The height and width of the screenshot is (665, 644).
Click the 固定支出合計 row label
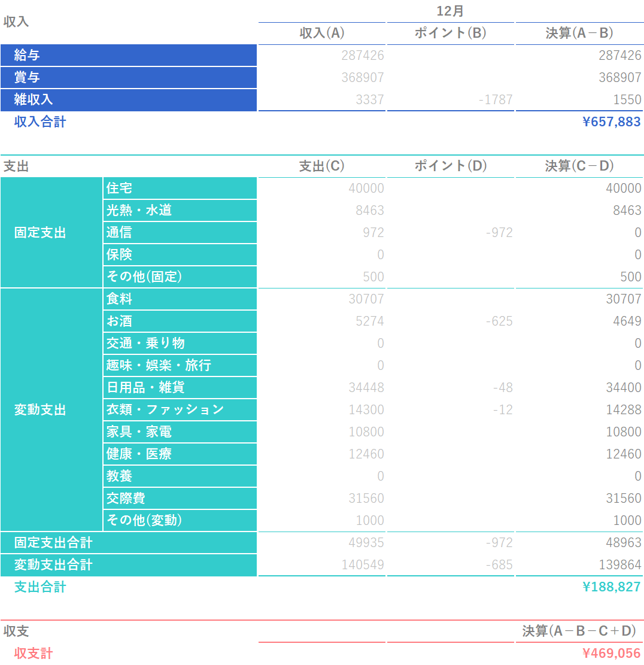tap(53, 543)
